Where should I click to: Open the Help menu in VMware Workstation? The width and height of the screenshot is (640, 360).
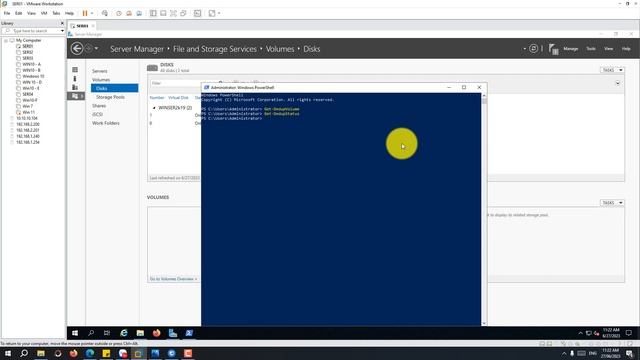69,13
